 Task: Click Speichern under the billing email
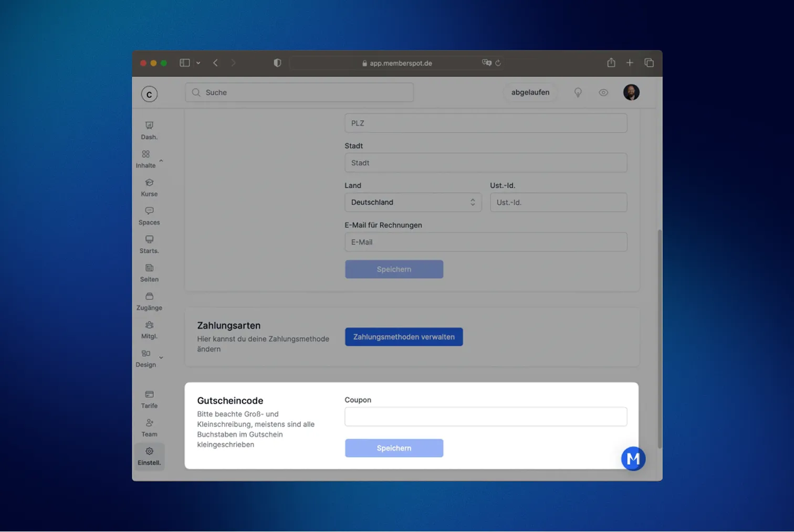click(x=394, y=269)
